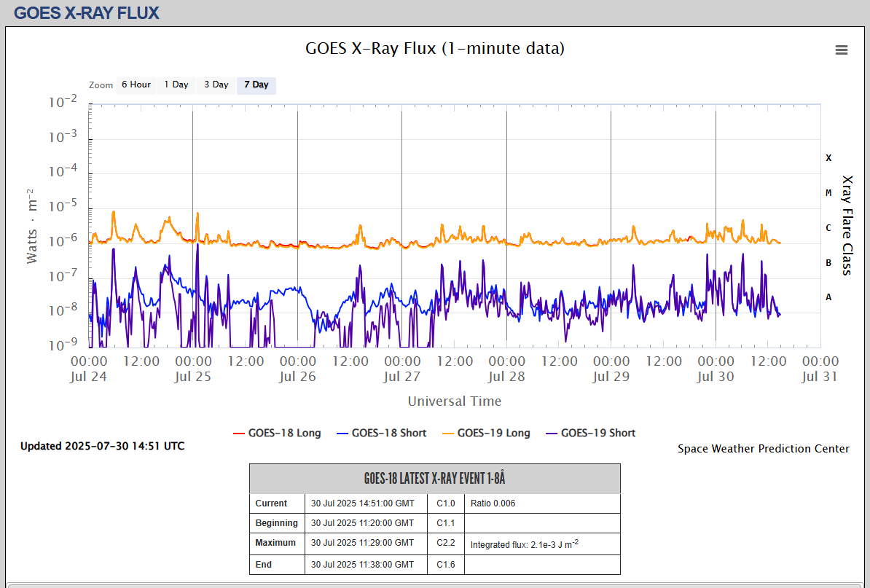Click the Jul 31 date axis label

tap(820, 377)
